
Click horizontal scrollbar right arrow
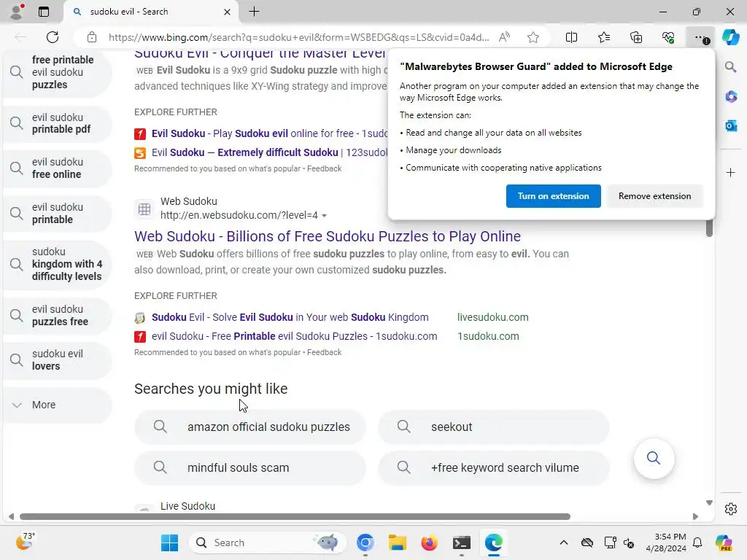tap(695, 517)
